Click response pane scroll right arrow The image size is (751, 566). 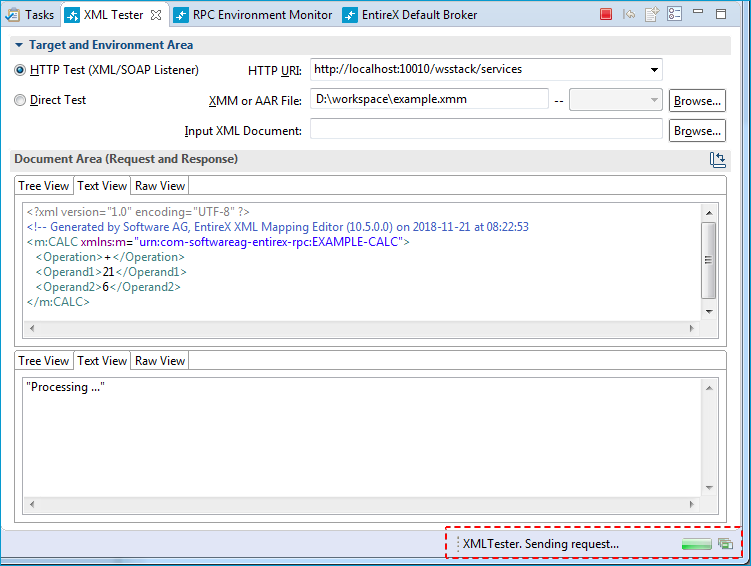point(692,504)
